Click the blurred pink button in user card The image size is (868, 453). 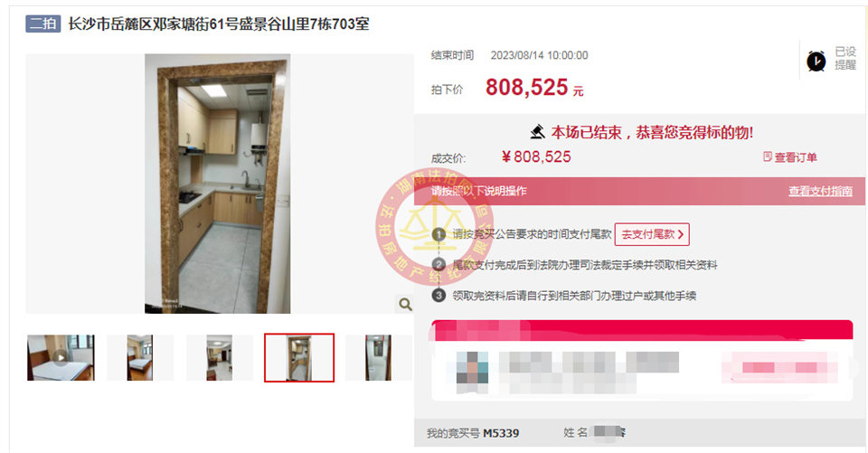[779, 367]
